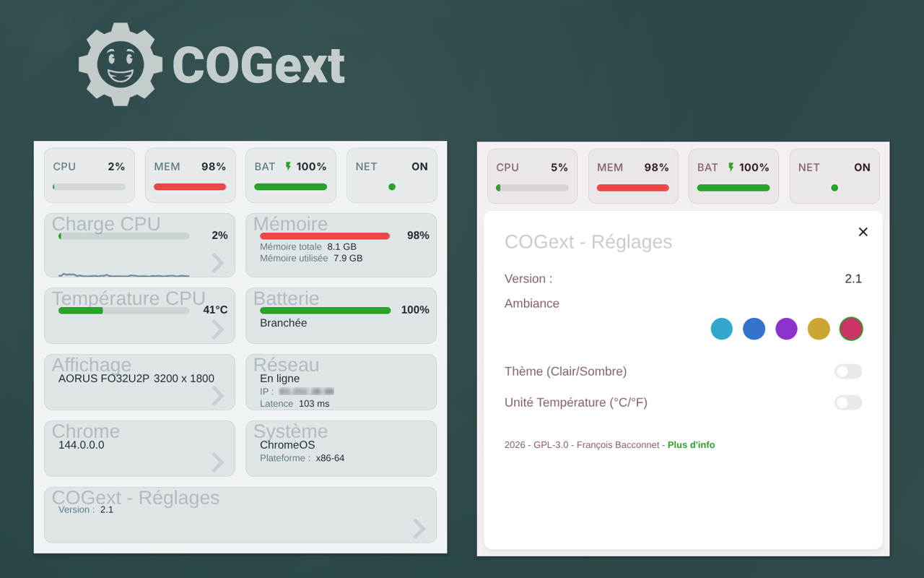Choose the purple Ambiance color
924x578 pixels.
[786, 329]
